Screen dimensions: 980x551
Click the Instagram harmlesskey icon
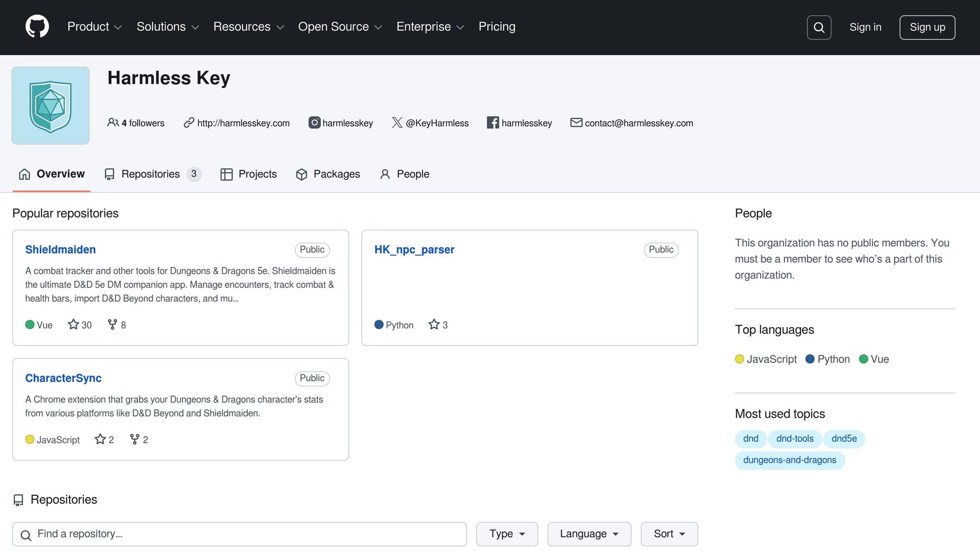[314, 123]
